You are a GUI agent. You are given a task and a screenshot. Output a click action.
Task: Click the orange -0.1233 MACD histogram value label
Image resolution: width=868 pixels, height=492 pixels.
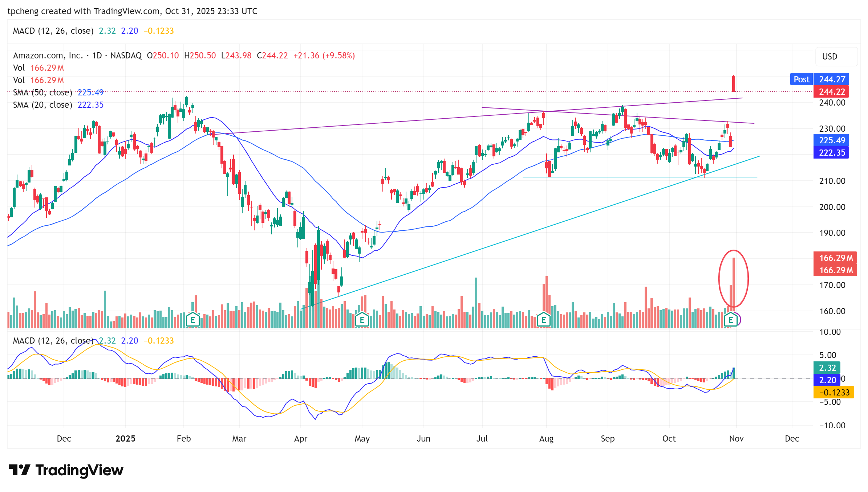pyautogui.click(x=833, y=393)
